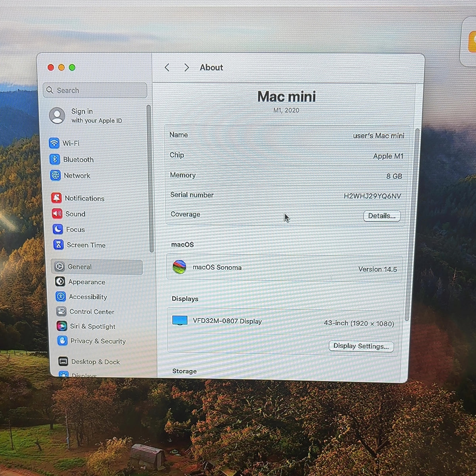Click the Apple M1 chip value
476x476 pixels.
(x=388, y=156)
